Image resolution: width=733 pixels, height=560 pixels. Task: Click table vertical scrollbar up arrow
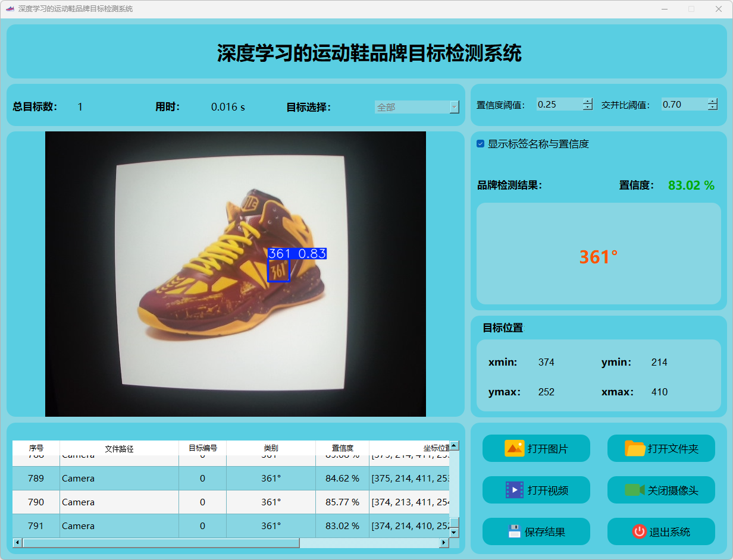click(454, 445)
